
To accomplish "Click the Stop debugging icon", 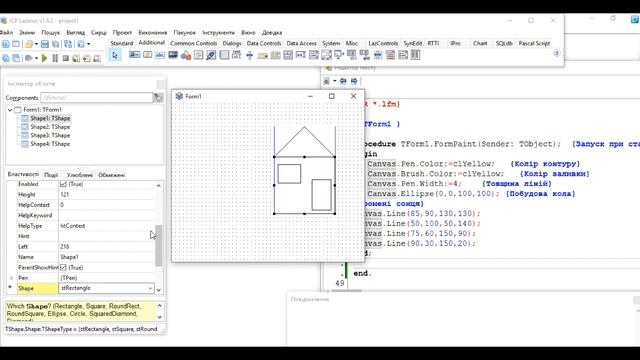I will point(65,58).
